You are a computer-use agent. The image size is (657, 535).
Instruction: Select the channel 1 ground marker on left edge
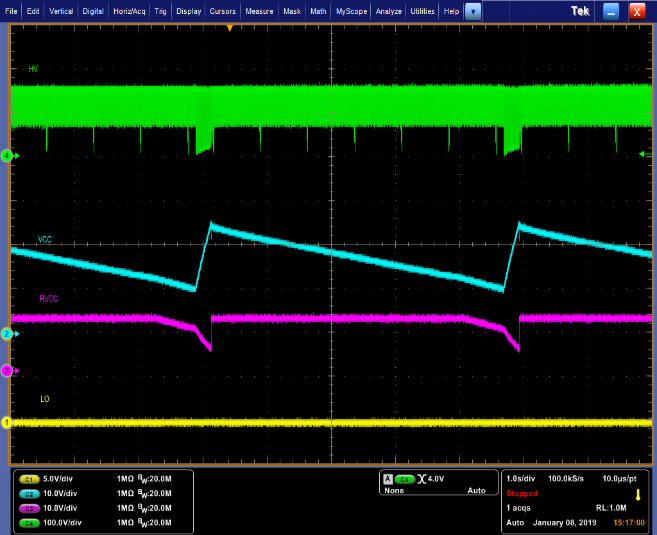click(x=6, y=423)
